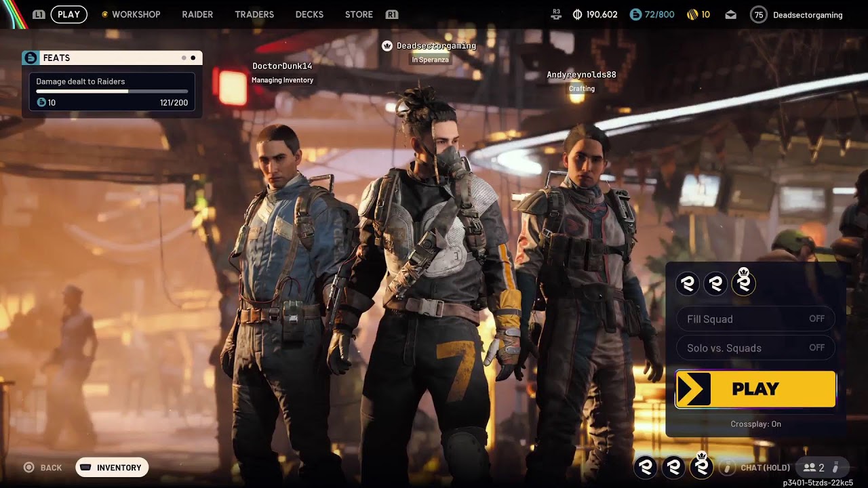868x488 pixels.
Task: Click the level 75 badge circle
Action: [x=758, y=14]
